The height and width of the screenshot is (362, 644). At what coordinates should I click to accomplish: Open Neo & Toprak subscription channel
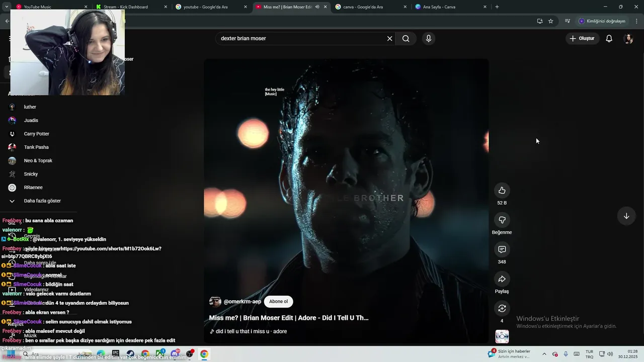39,161
